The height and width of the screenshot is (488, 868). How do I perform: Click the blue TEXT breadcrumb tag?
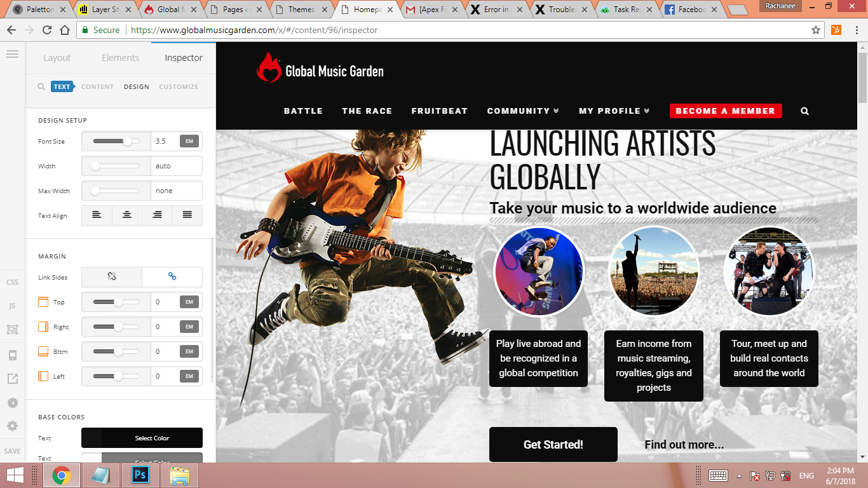(x=62, y=86)
